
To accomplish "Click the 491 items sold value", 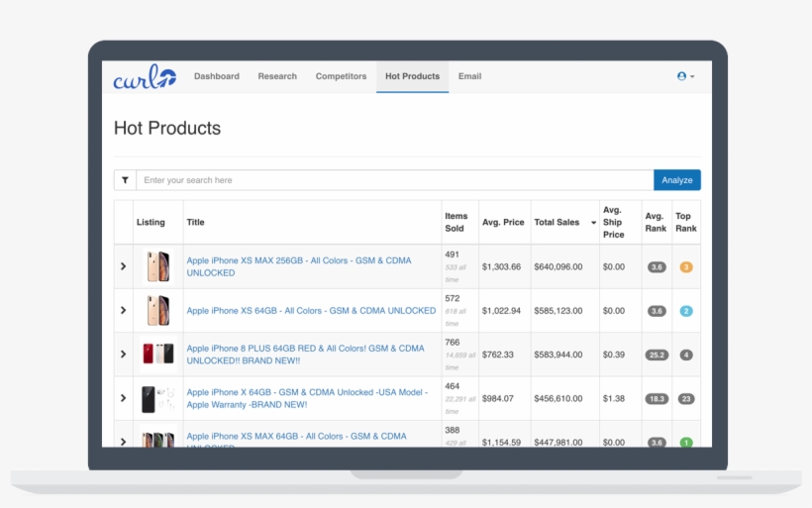I will (453, 254).
